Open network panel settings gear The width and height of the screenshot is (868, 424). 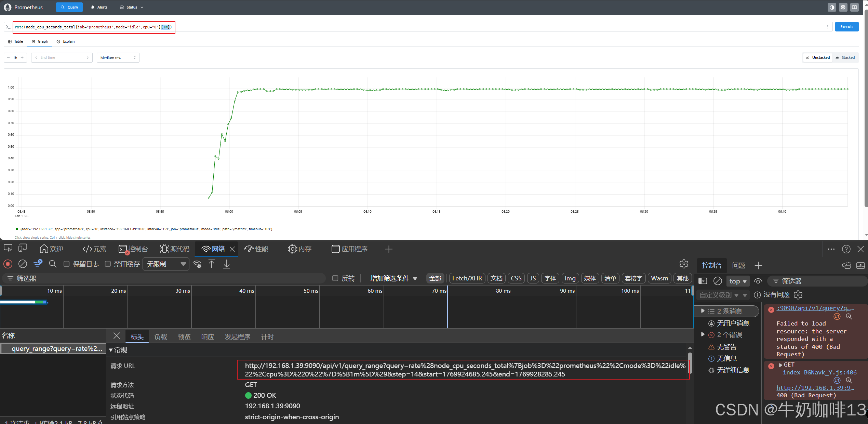coord(684,264)
